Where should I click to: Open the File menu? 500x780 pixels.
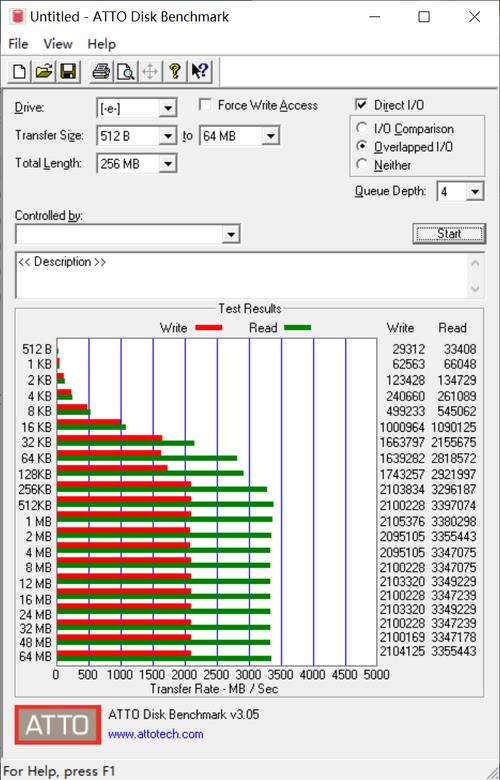pos(18,44)
